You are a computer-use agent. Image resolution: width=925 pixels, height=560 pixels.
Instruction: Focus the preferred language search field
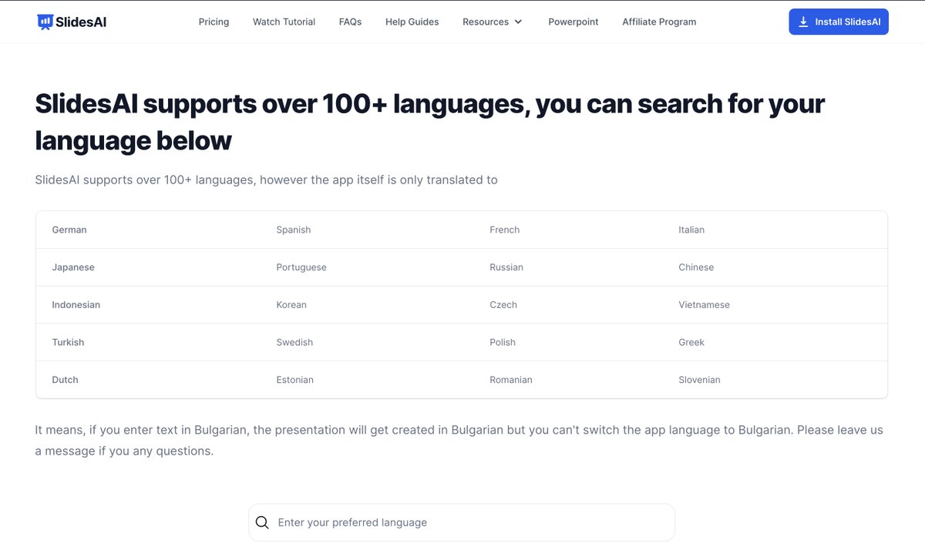coord(461,522)
